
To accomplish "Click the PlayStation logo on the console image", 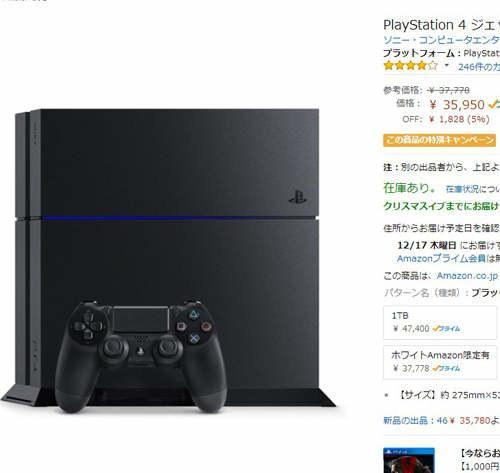I will 298,197.
